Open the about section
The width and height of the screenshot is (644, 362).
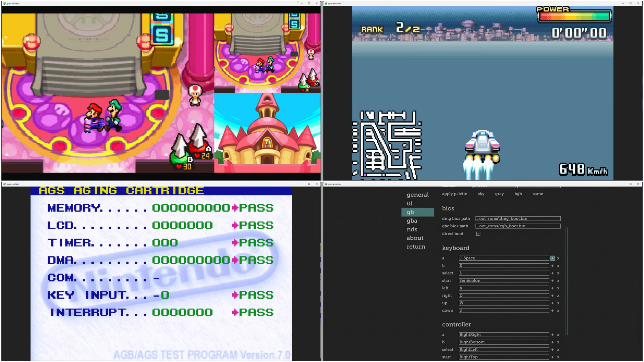(x=415, y=238)
